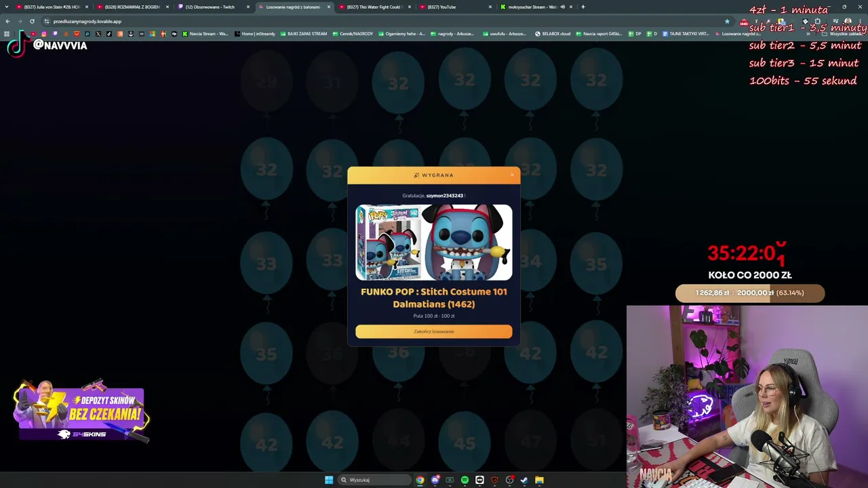Open File Explorer from the taskbar
Screen dimensions: 868x488
539,480
